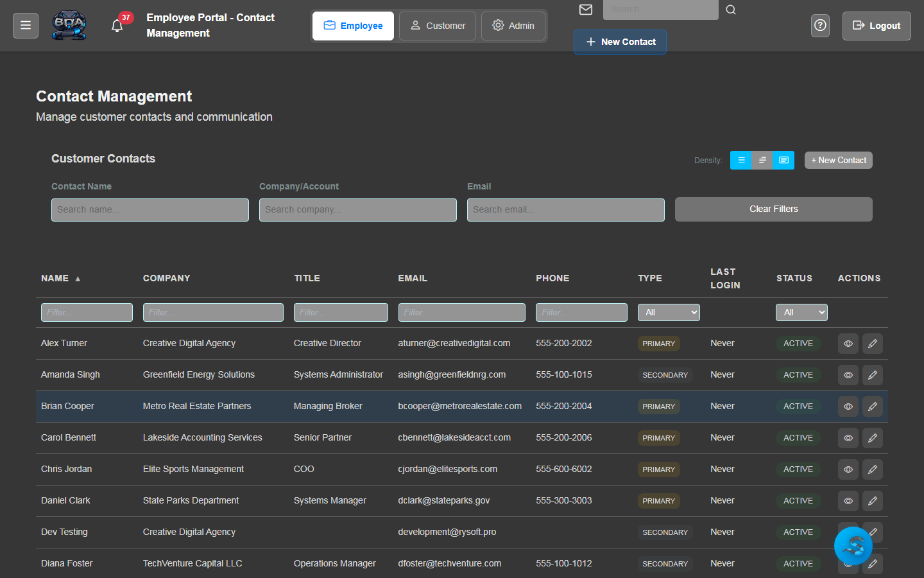
Task: Open the hamburger navigation menu
Action: tap(25, 25)
